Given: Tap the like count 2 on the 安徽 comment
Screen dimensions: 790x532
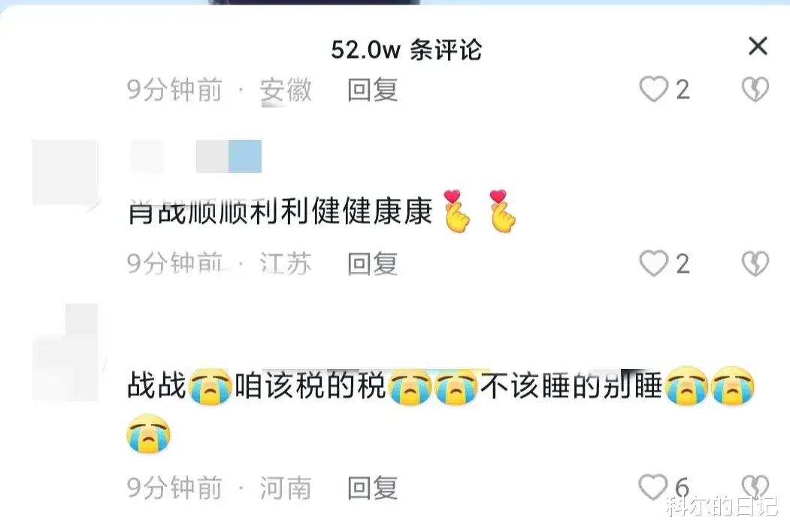Looking at the screenshot, I should click(683, 90).
